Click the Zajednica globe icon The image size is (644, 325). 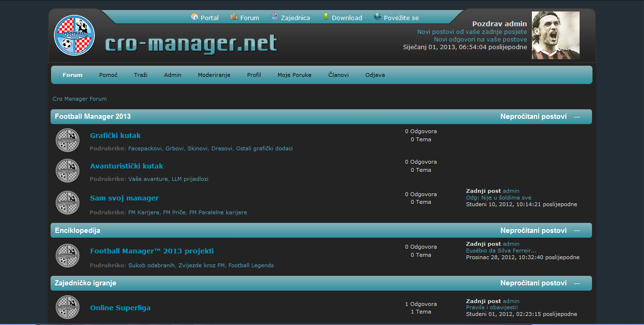click(275, 17)
